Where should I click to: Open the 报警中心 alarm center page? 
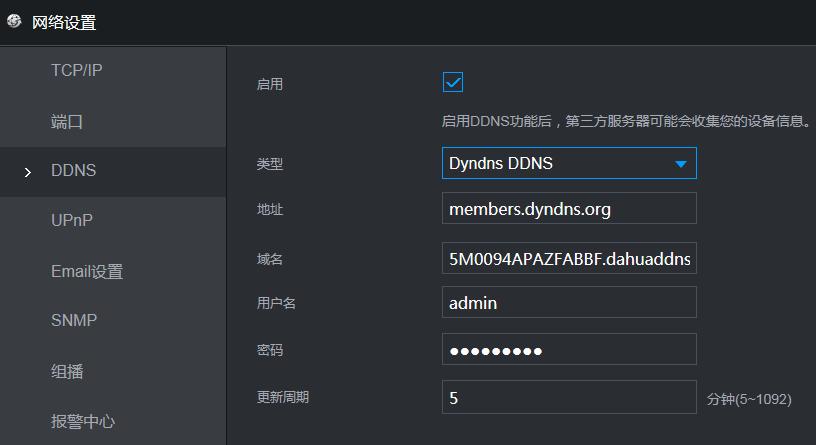(83, 421)
